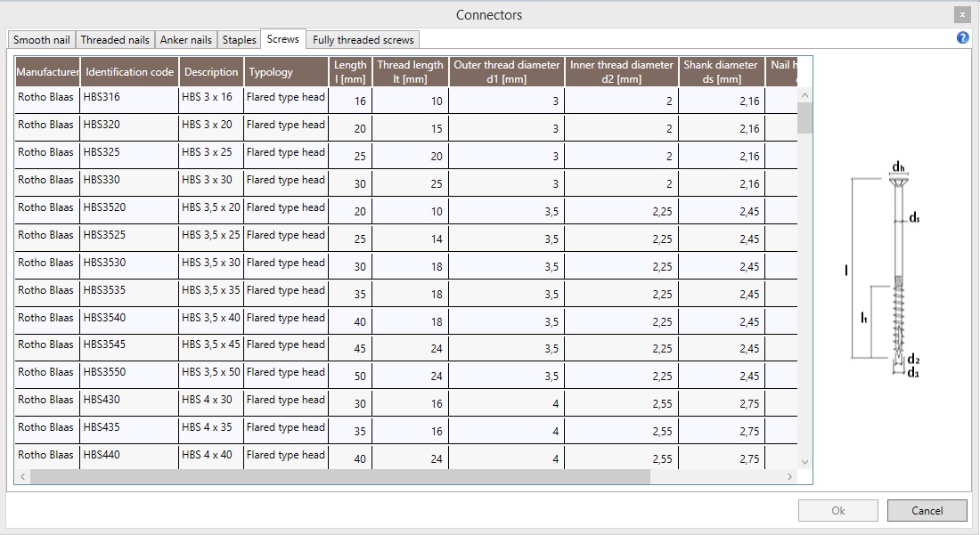Click the description HBS 3,5 x 35

coord(211,292)
